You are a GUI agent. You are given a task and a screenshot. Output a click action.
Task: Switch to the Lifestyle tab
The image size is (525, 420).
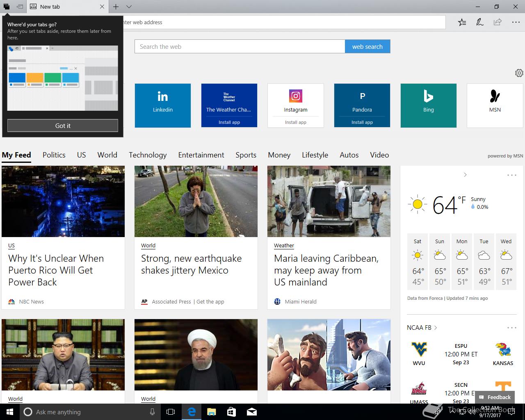click(x=315, y=155)
